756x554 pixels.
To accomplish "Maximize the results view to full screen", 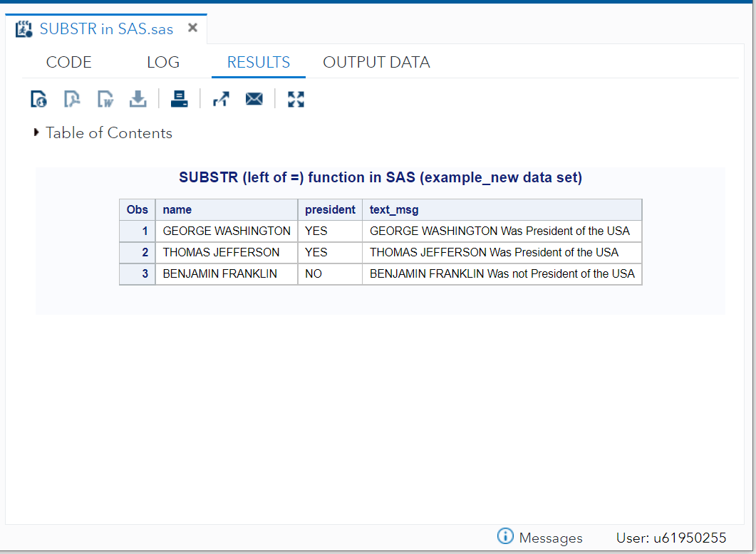I will (296, 98).
